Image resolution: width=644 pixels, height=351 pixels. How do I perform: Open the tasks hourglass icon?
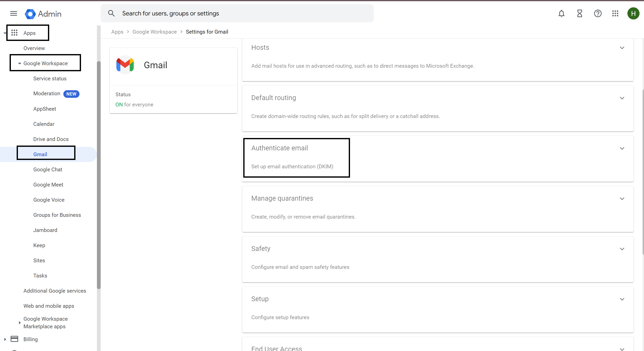(579, 13)
